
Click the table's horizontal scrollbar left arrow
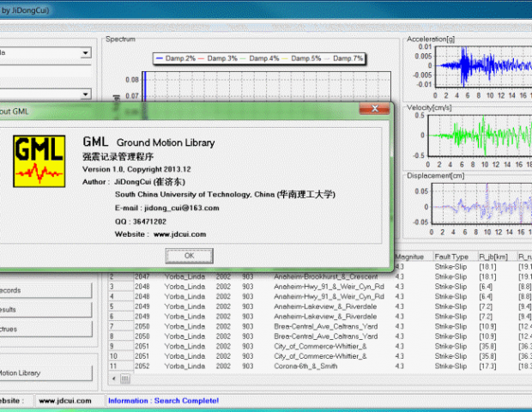(113, 379)
